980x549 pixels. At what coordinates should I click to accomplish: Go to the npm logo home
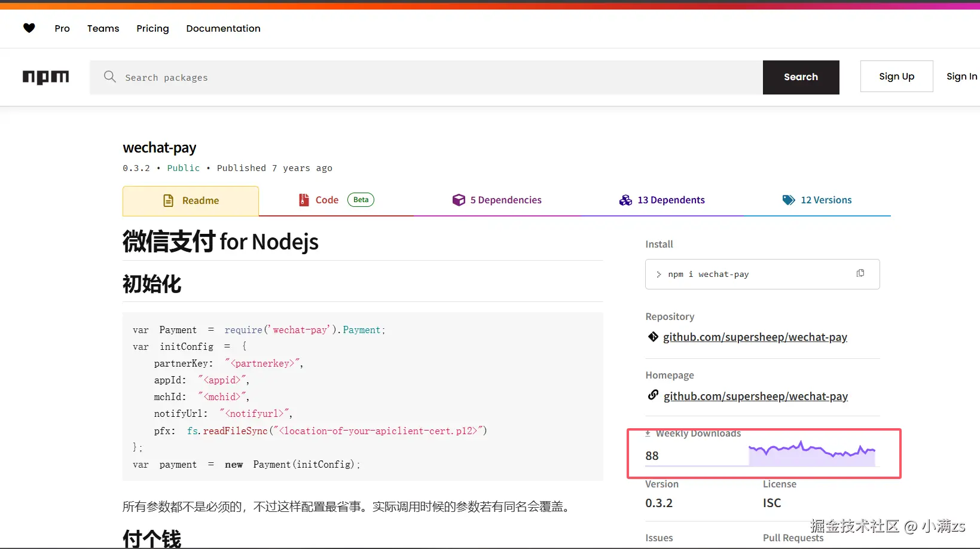(46, 77)
